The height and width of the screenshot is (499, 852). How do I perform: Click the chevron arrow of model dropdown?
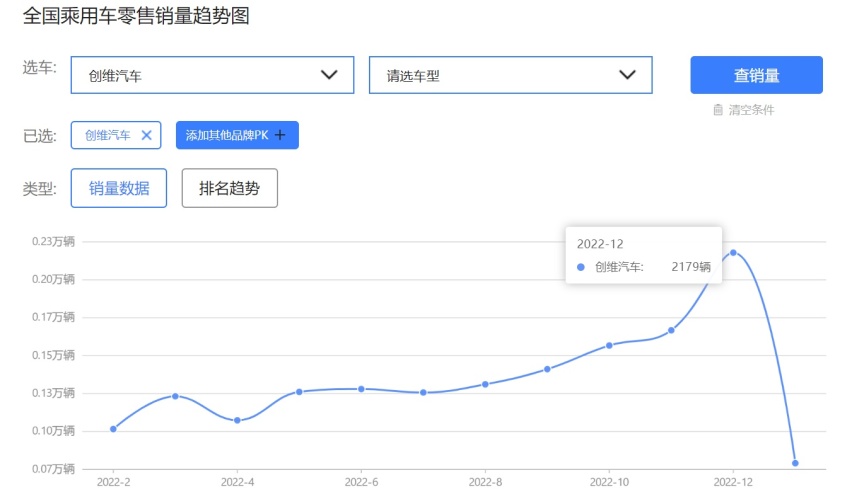628,75
